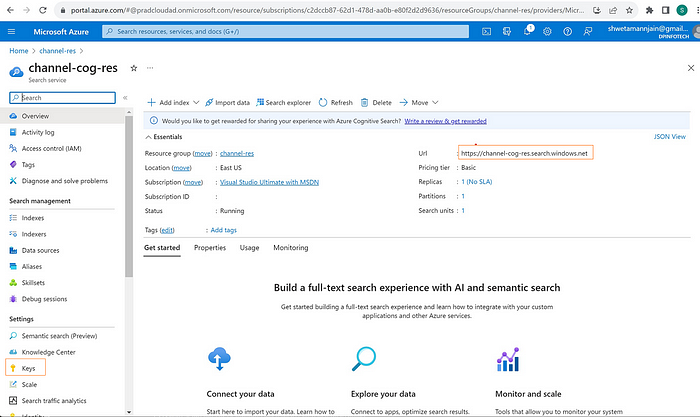Switch to the Usage tab
The height and width of the screenshot is (417, 700).
point(249,248)
